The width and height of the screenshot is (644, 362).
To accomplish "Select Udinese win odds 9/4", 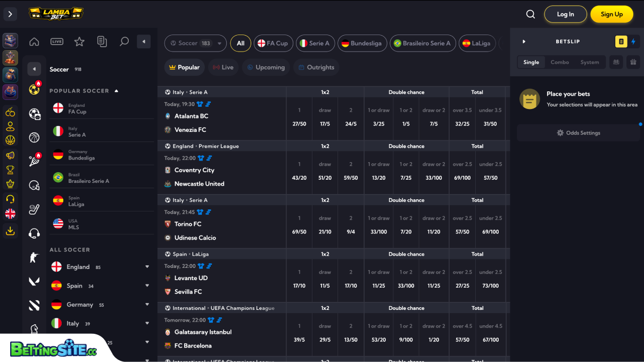I will (351, 232).
